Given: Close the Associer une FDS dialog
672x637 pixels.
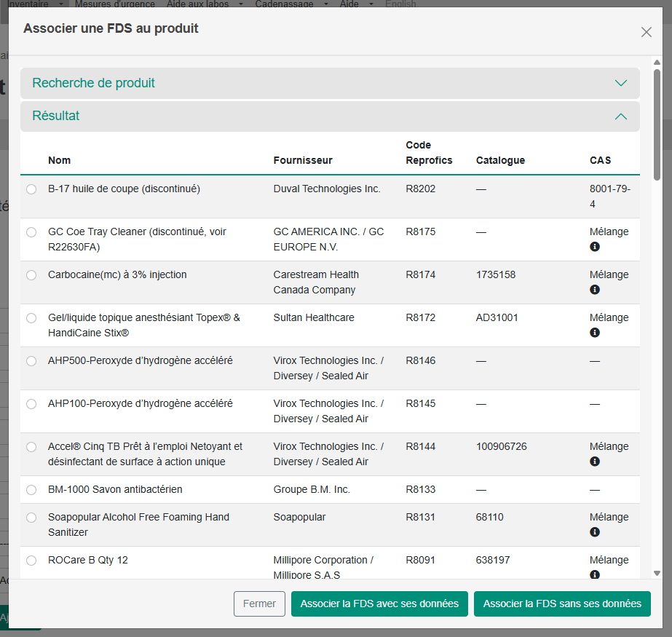Looking at the screenshot, I should coord(646,32).
